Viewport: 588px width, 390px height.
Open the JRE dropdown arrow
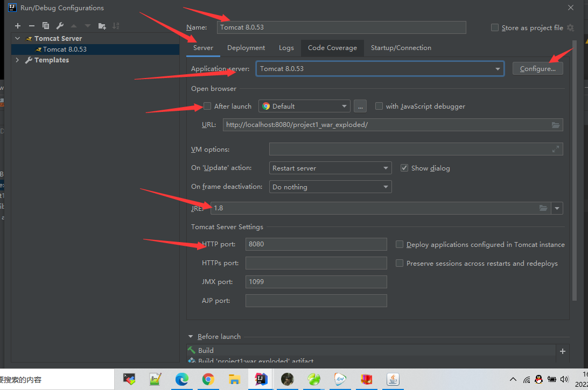557,208
